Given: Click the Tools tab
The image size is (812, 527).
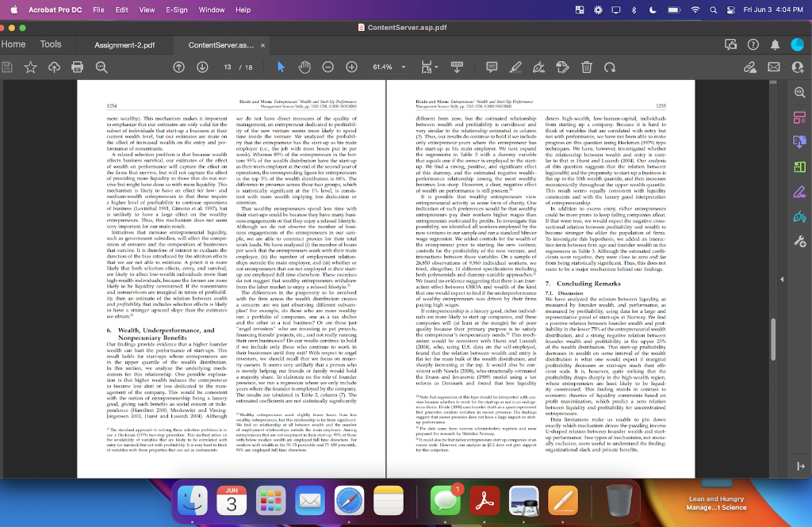Looking at the screenshot, I should click(52, 44).
